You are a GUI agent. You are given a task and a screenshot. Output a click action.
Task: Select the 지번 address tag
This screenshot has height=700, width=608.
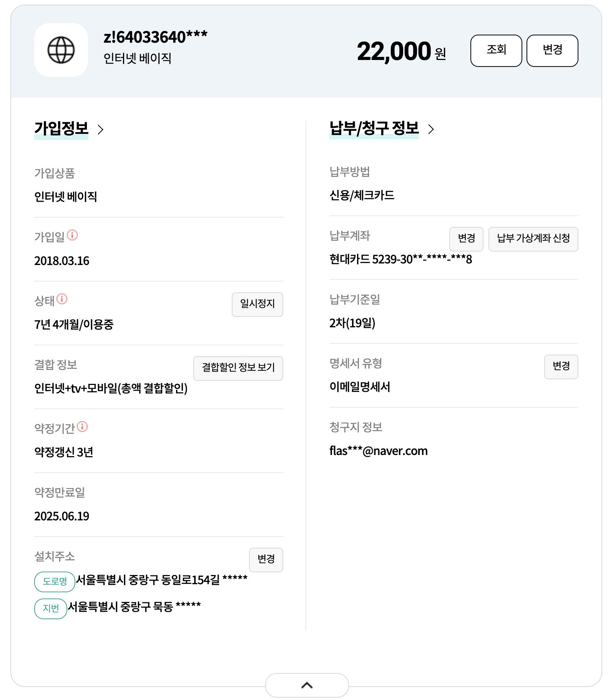tap(51, 609)
